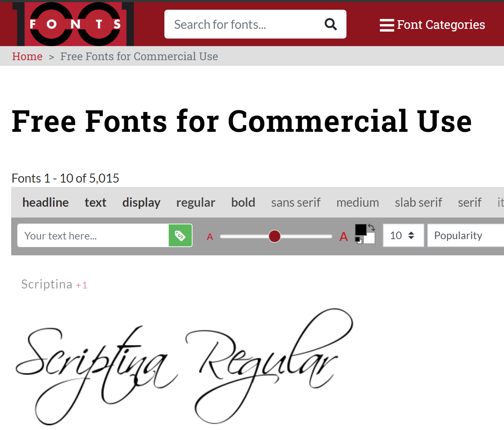Focus the Search for fonts field
This screenshot has height=430, width=504.
click(x=255, y=24)
